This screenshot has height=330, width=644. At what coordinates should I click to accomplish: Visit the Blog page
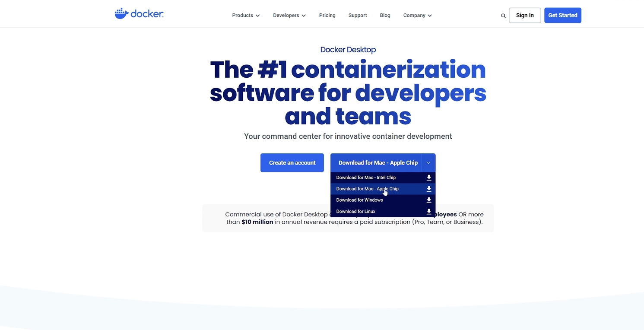coord(385,16)
